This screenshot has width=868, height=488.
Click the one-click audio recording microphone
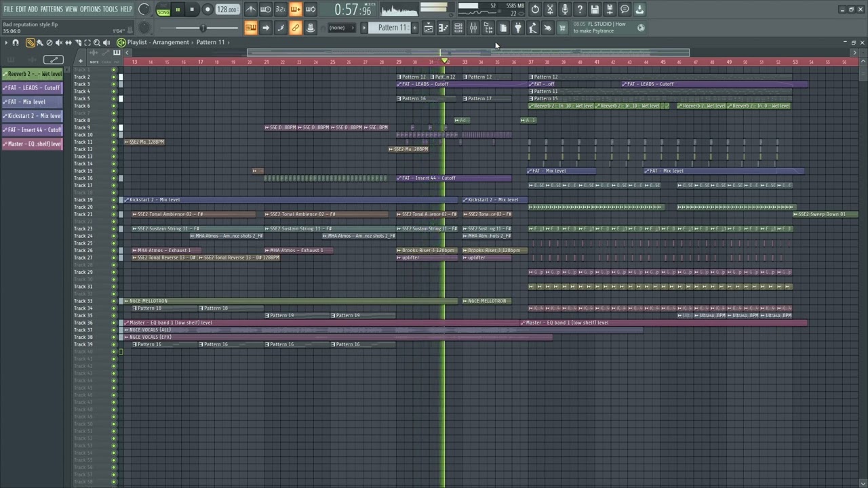(x=566, y=9)
